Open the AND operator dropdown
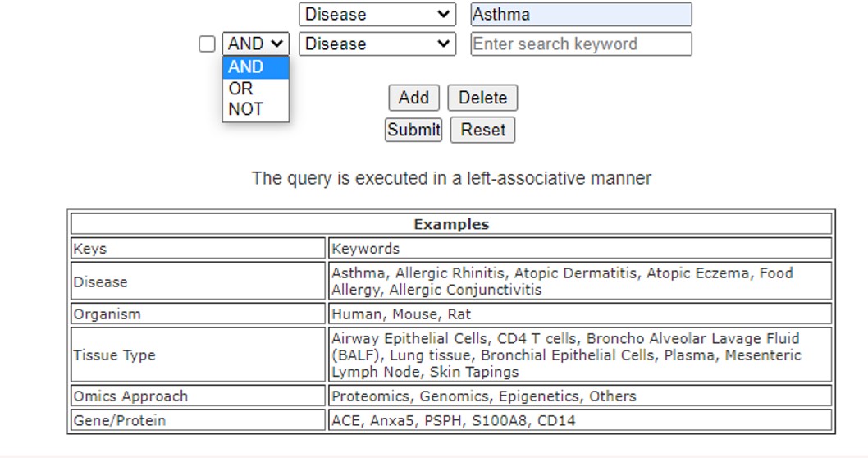868x458 pixels. [255, 44]
